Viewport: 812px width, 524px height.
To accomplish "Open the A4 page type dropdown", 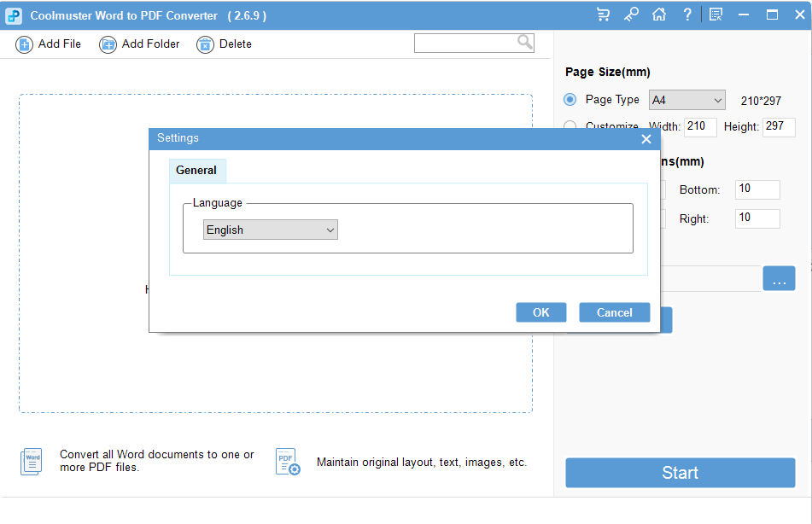I will 686,100.
